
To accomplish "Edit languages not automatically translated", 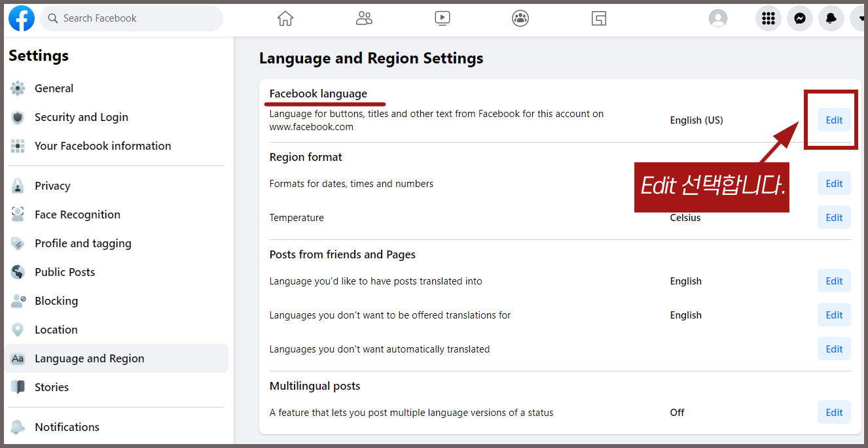I will 834,349.
